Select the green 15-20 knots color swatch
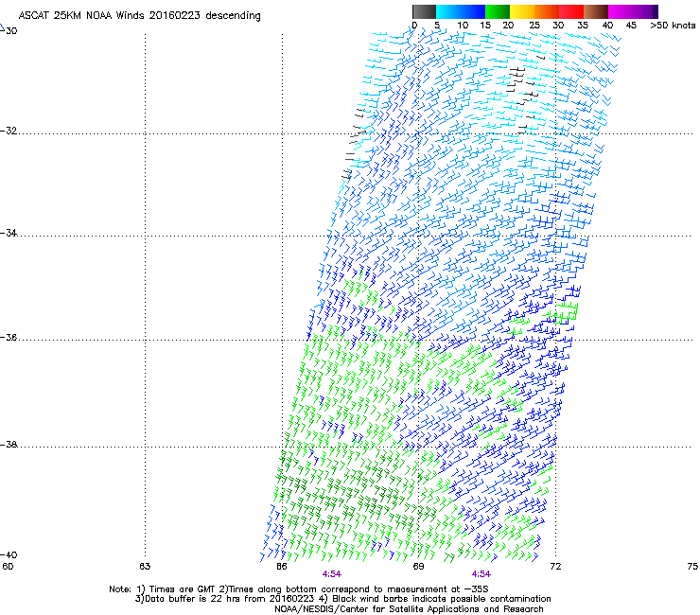Viewport: 700px width, 615px height. [498, 11]
